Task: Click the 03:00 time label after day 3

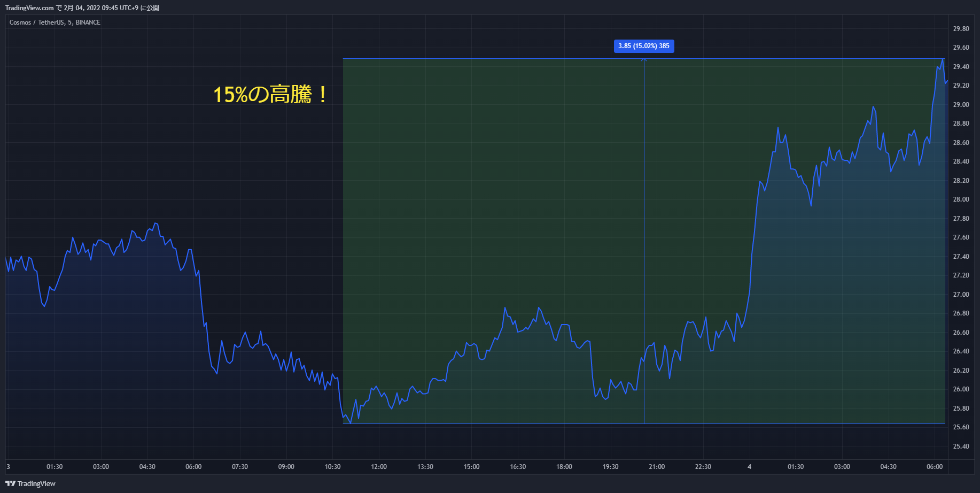Action: click(101, 467)
